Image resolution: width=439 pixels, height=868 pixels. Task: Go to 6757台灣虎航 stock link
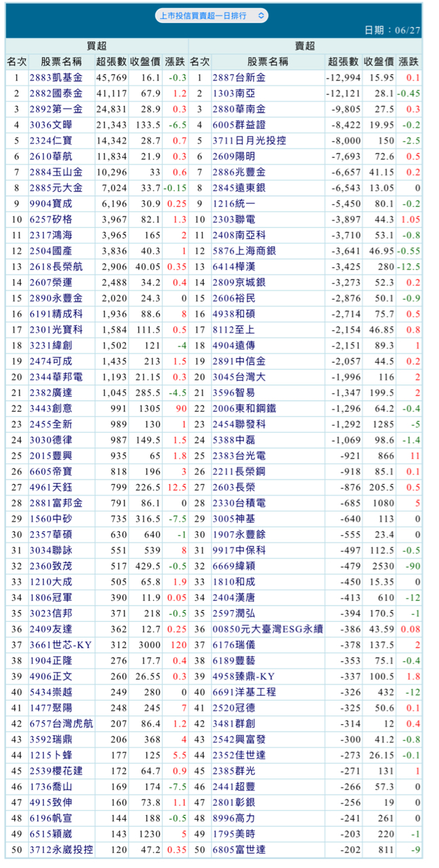(62, 723)
